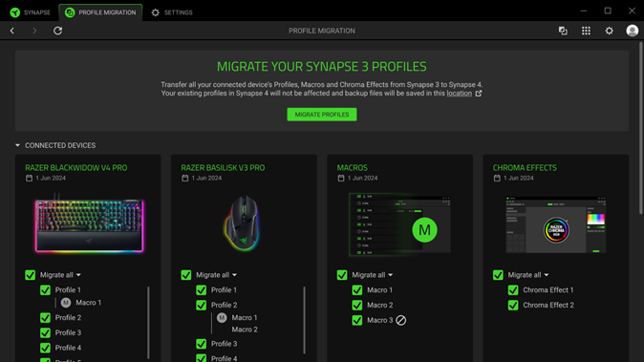The height and width of the screenshot is (362, 644).
Task: Open the Settings tab
Action: (x=172, y=12)
